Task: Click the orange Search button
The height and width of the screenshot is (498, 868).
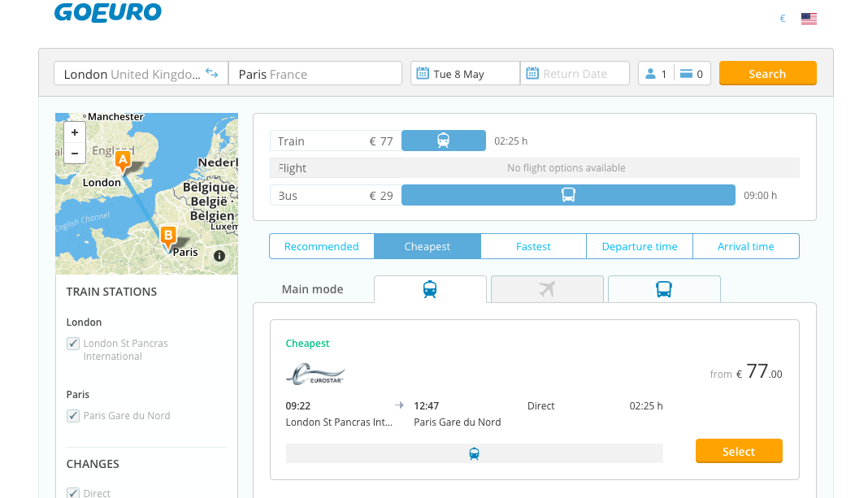Action: coord(768,73)
